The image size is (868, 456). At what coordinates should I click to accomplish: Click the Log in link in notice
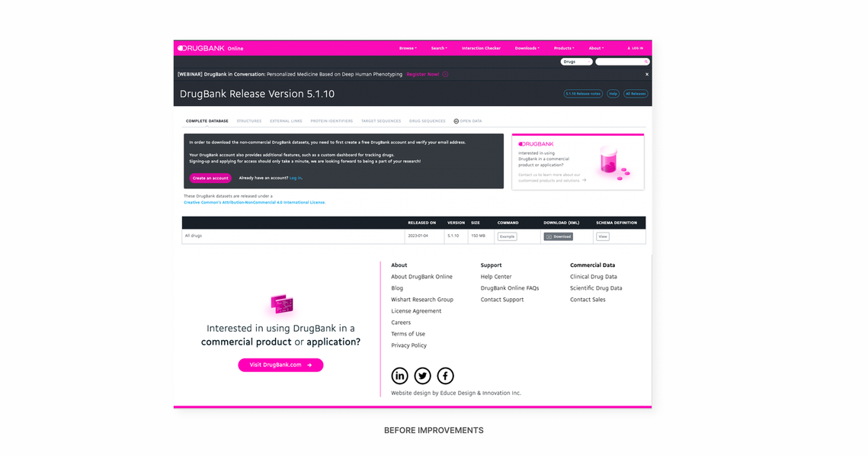coord(296,178)
